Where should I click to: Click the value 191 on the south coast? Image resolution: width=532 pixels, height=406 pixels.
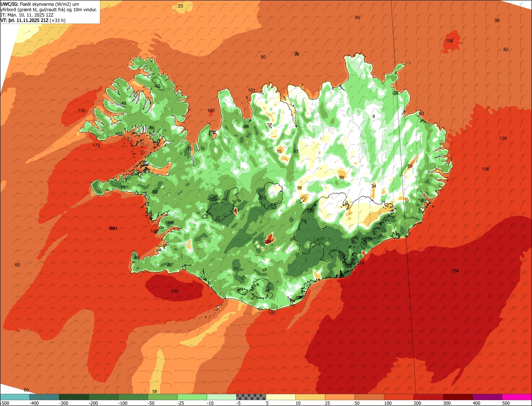272,313
